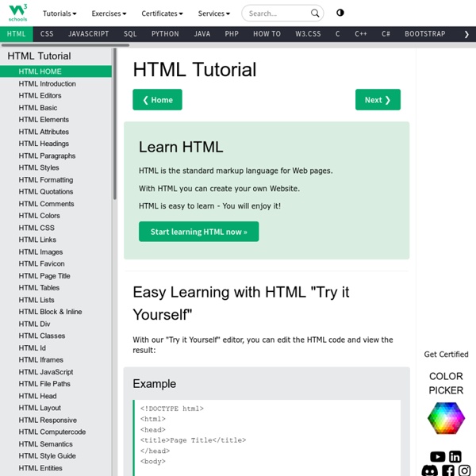Image resolution: width=476 pixels, height=476 pixels.
Task: Open HTML Links in sidebar
Action: (56, 240)
